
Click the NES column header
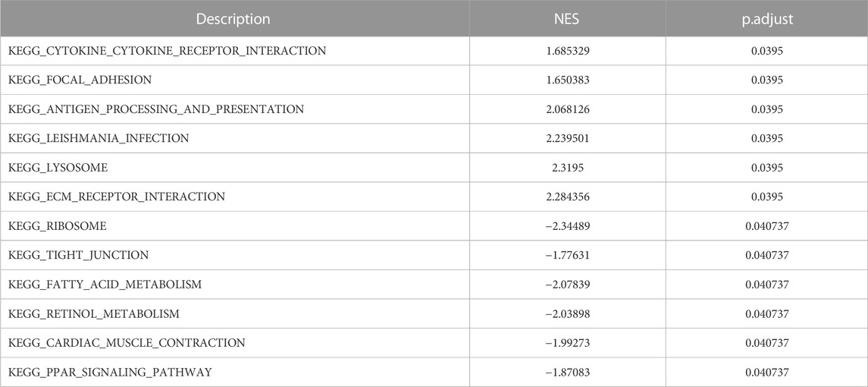(x=567, y=18)
